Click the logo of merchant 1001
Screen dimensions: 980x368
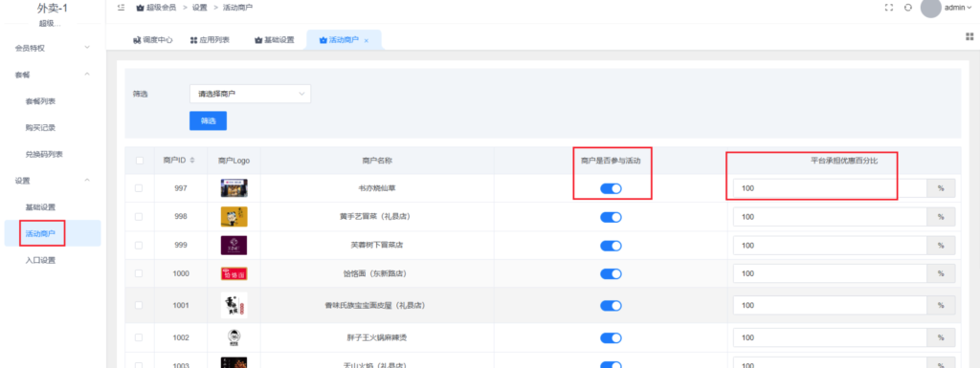234,306
